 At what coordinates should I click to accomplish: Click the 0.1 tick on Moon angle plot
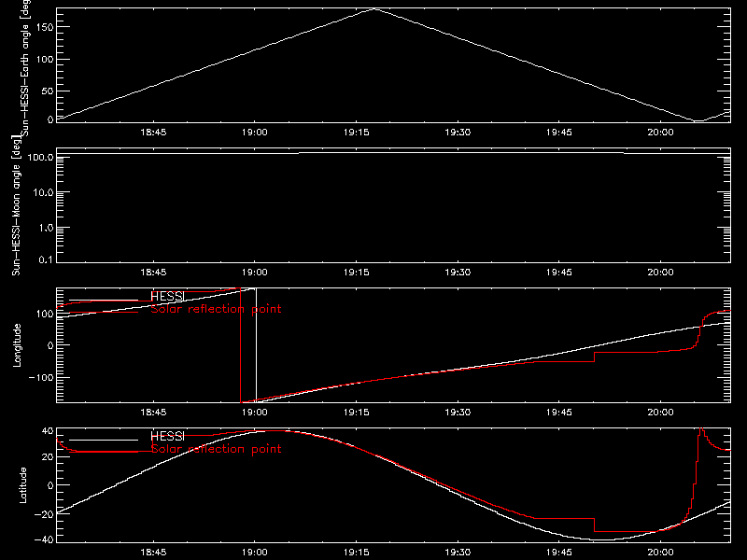point(46,259)
